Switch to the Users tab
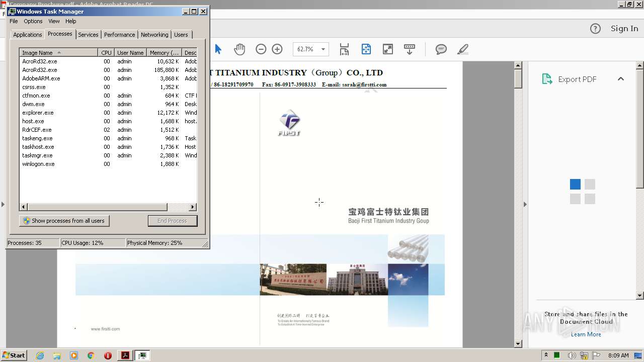 click(x=181, y=35)
